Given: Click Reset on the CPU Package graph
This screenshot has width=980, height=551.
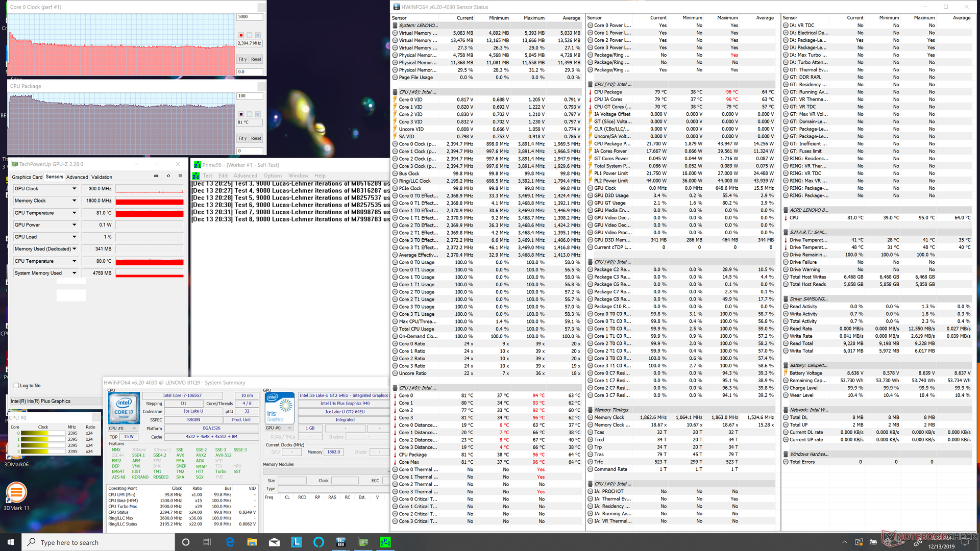Looking at the screenshot, I should click(x=256, y=138).
